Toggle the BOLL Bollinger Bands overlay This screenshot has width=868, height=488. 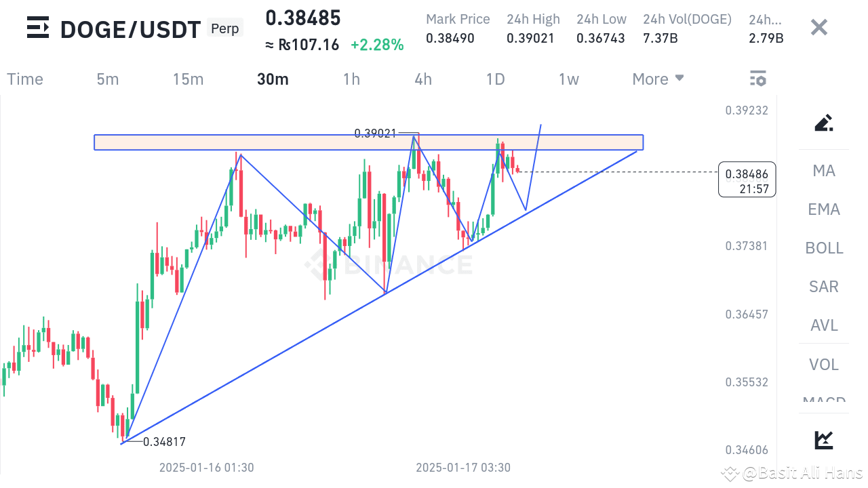point(824,248)
